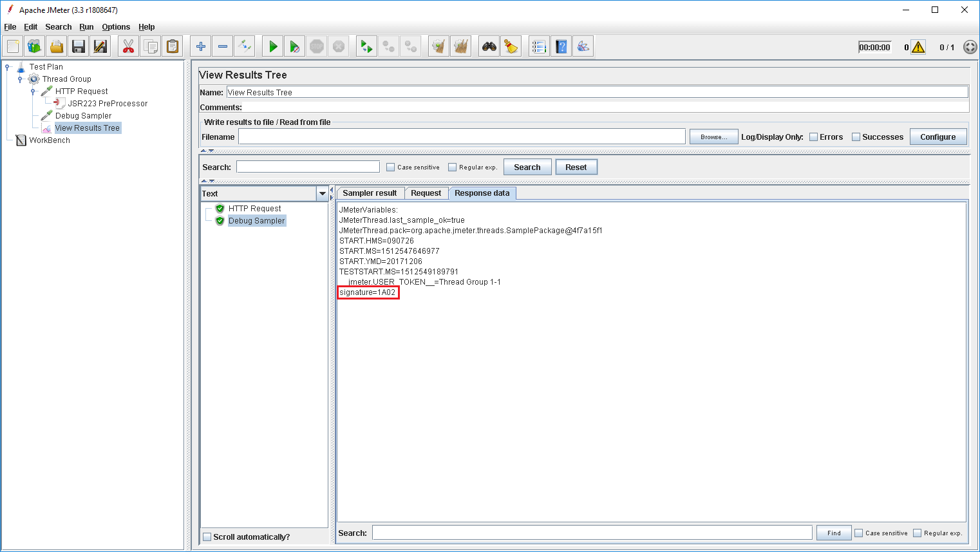Start the test with green play icon
The width and height of the screenshot is (980, 552).
(273, 46)
